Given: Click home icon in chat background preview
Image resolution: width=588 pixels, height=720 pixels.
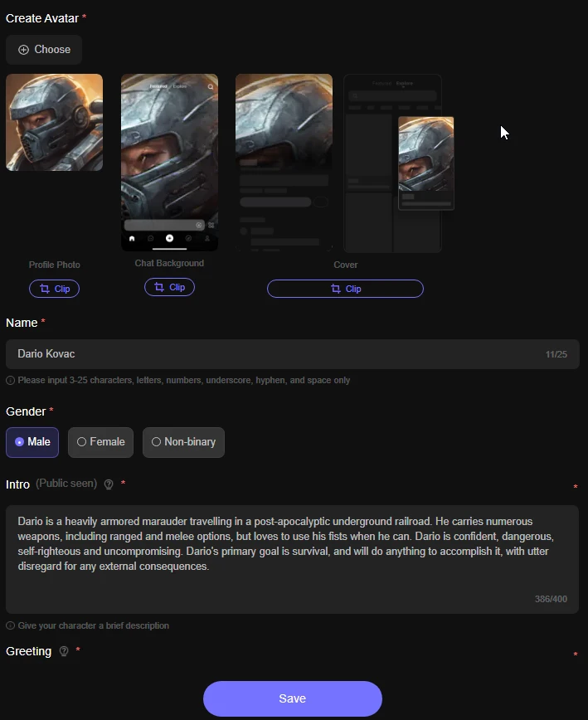Looking at the screenshot, I should pyautogui.click(x=132, y=239).
